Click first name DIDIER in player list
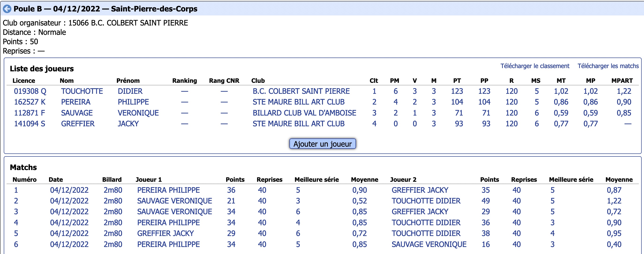Viewport: 644px width, 254px height. point(130,91)
